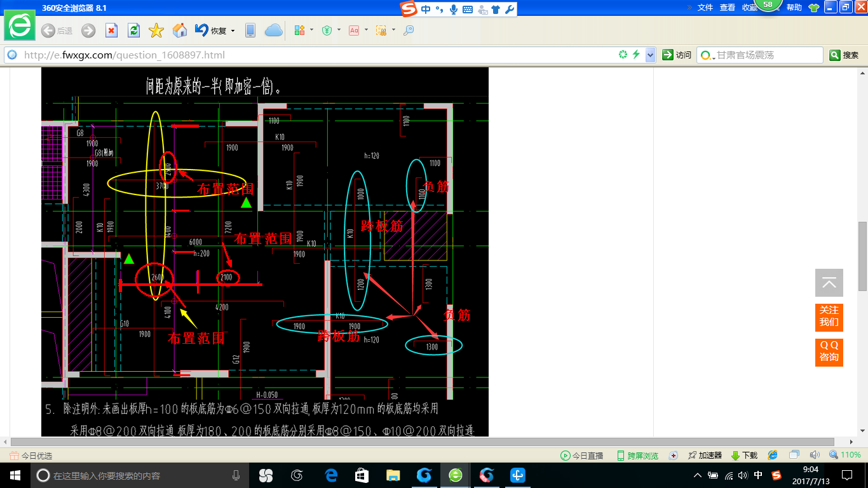Click the red cross doctor icon in status bar
The image size is (868, 488).
[x=674, y=456]
